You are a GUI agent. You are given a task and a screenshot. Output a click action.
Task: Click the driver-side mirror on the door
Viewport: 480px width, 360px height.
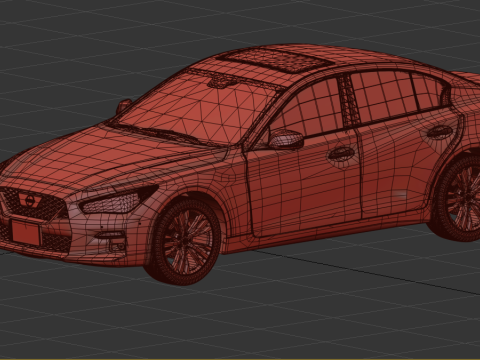[x=286, y=139]
